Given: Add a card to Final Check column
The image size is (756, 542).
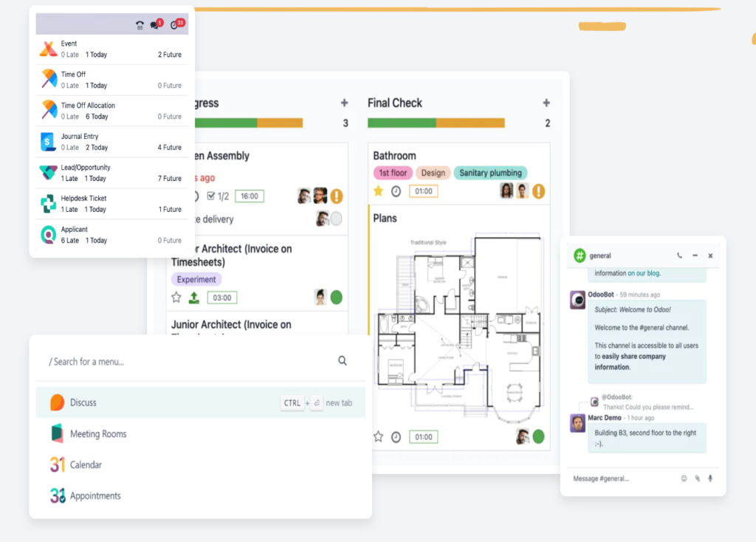Looking at the screenshot, I should pyautogui.click(x=546, y=103).
